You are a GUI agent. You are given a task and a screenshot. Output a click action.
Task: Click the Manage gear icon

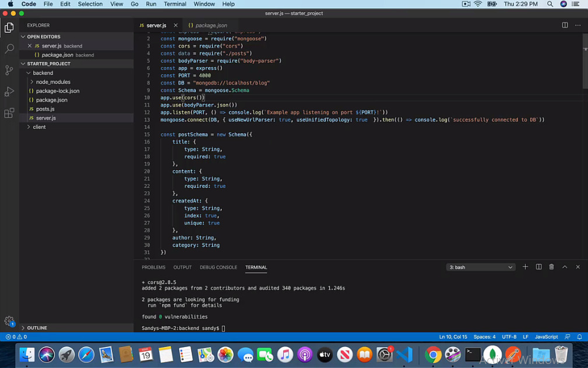pyautogui.click(x=9, y=320)
